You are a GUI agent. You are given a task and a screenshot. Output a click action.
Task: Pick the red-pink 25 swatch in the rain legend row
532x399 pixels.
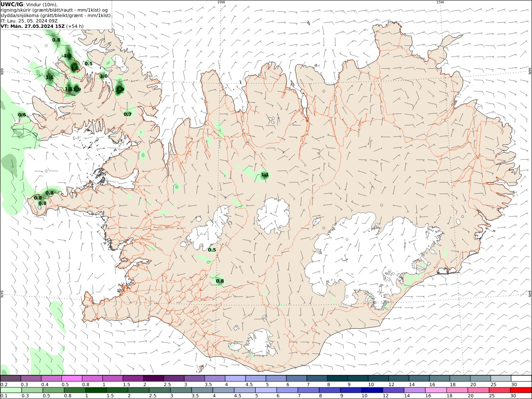tap(499, 390)
